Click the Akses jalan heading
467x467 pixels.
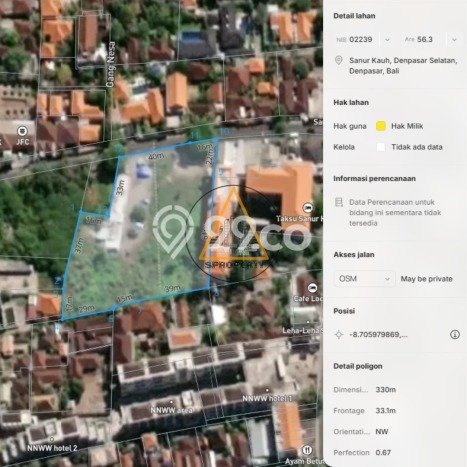coord(354,255)
